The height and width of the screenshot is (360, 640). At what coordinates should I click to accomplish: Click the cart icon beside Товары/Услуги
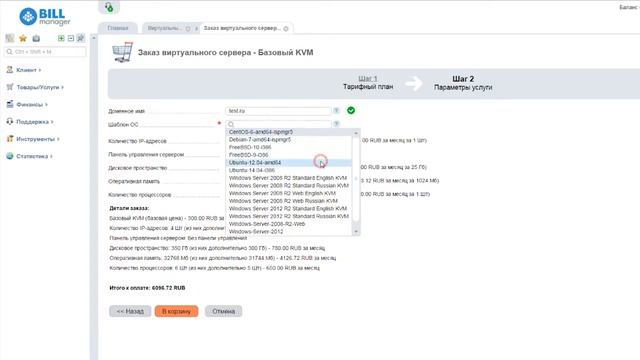tap(10, 87)
